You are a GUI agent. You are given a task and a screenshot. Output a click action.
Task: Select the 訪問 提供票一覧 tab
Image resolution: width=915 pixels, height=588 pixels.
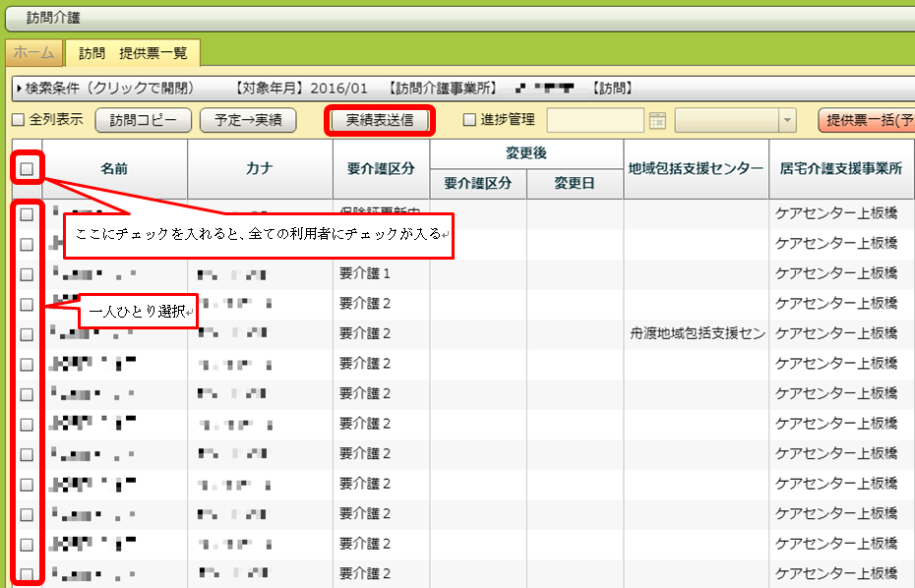click(x=132, y=53)
